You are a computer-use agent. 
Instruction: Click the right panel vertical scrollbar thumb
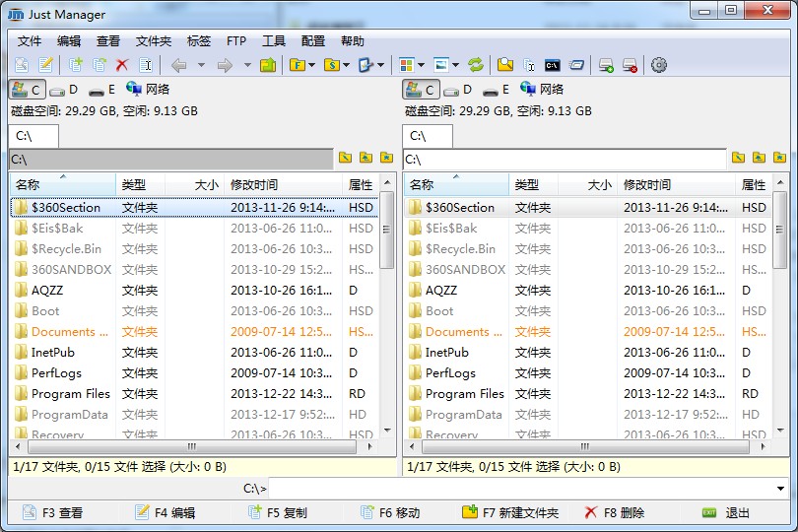pos(779,230)
